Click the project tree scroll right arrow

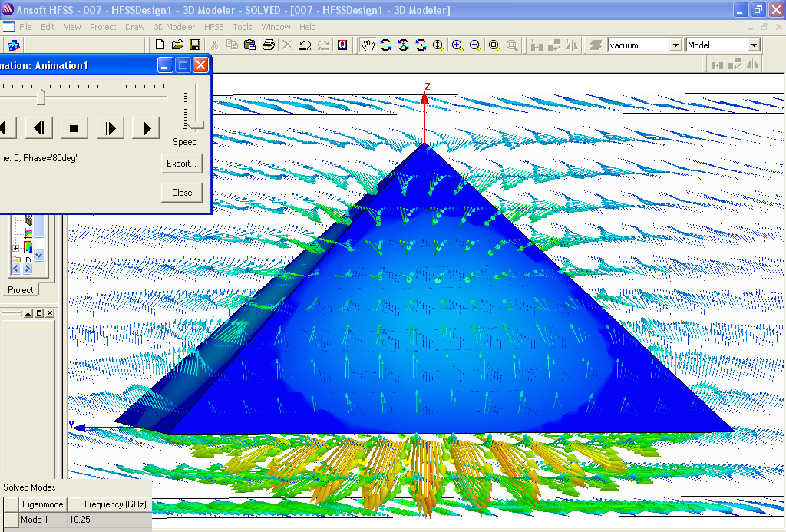click(27, 269)
